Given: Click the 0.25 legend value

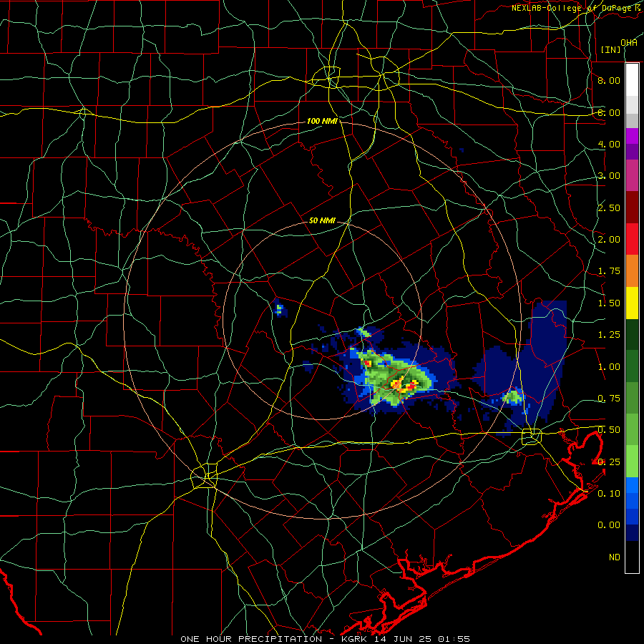Looking at the screenshot, I should (x=609, y=462).
